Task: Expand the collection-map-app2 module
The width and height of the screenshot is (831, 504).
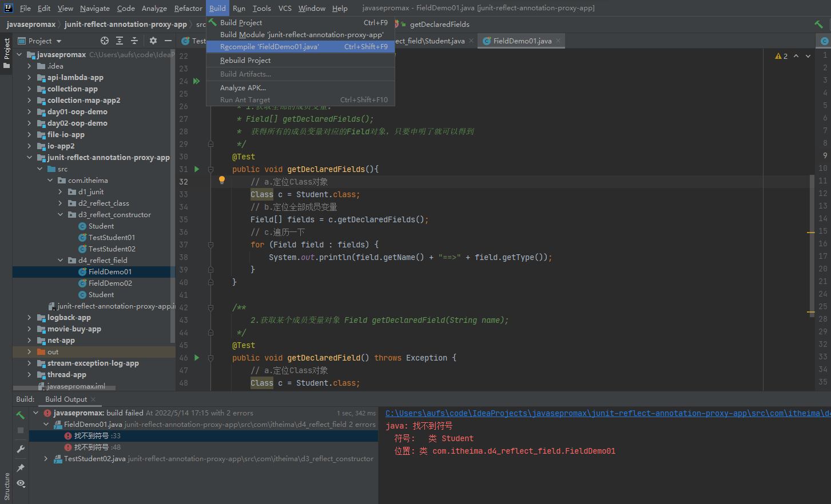Action: click(30, 101)
